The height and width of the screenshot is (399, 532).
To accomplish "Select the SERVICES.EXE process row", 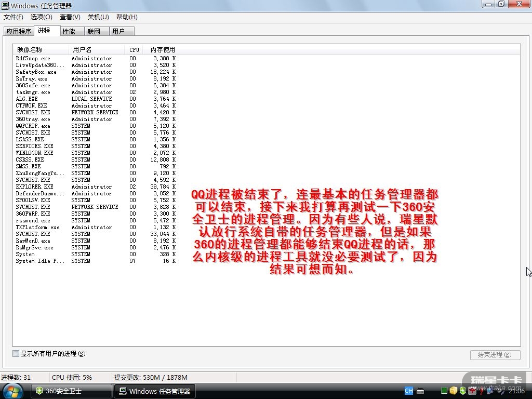I will (96, 146).
